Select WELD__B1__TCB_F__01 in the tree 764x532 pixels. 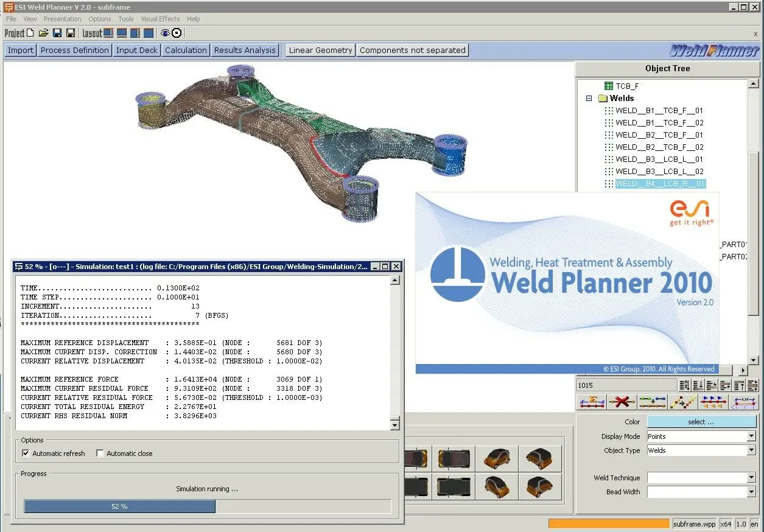pyautogui.click(x=659, y=110)
